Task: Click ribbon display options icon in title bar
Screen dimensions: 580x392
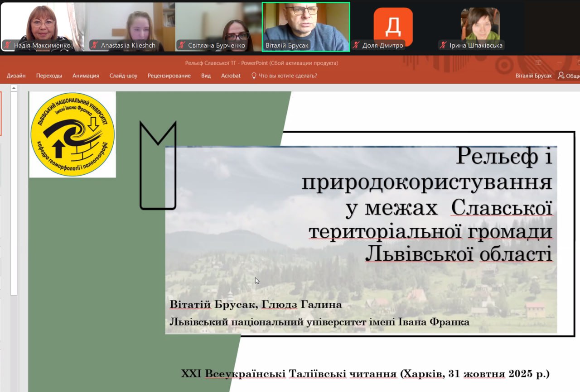Action: [538, 62]
